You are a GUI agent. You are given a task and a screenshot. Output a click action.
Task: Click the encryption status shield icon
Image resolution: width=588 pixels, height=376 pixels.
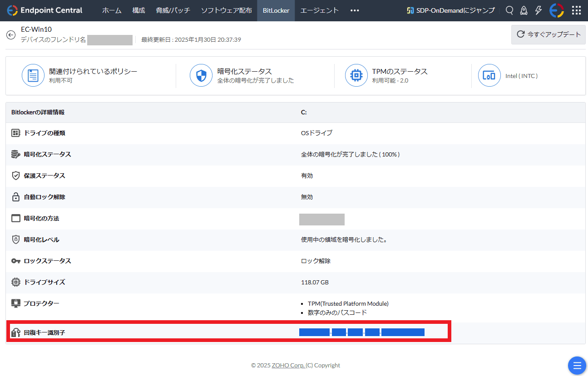pos(201,75)
